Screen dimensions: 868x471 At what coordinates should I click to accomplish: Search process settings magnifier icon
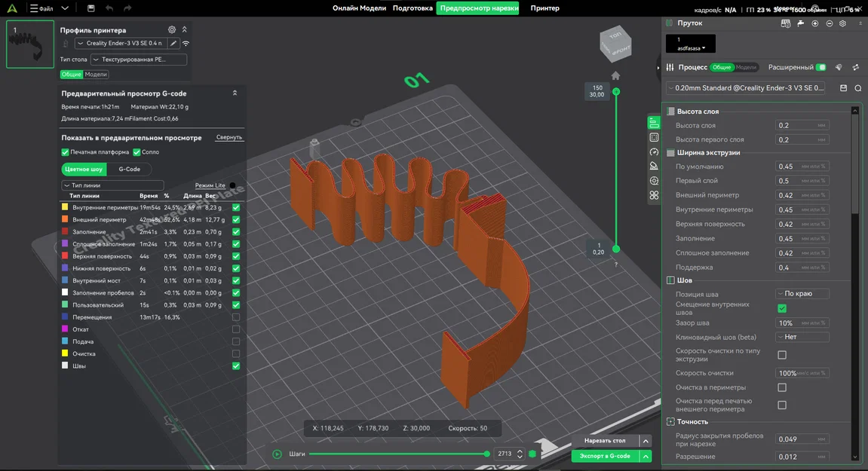point(858,88)
